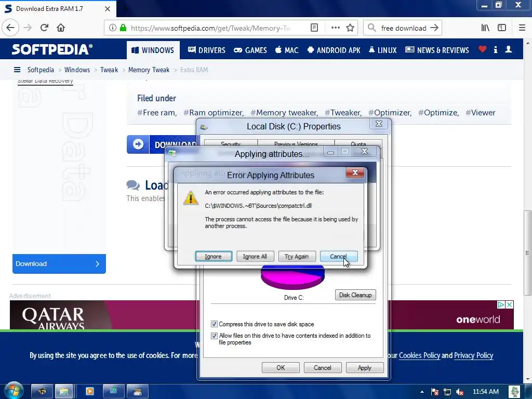532x399 pixels.
Task: Click the Windows breadcrumb link
Action: point(77,70)
